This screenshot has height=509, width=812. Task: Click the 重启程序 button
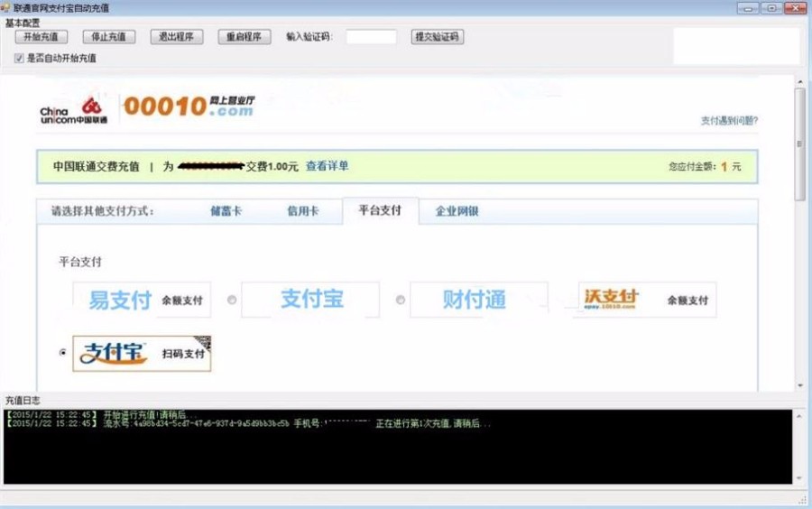point(245,37)
